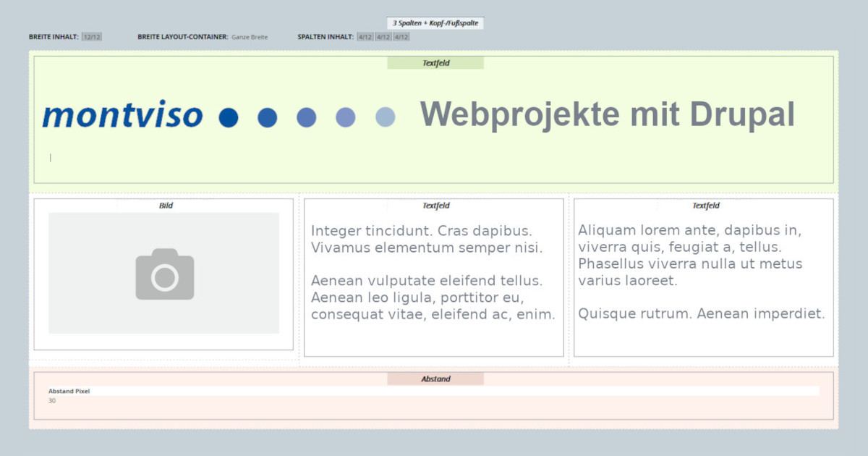Click the 'SPALTEN INHALT:' label
Viewport: 868px width, 456px height.
(x=325, y=37)
